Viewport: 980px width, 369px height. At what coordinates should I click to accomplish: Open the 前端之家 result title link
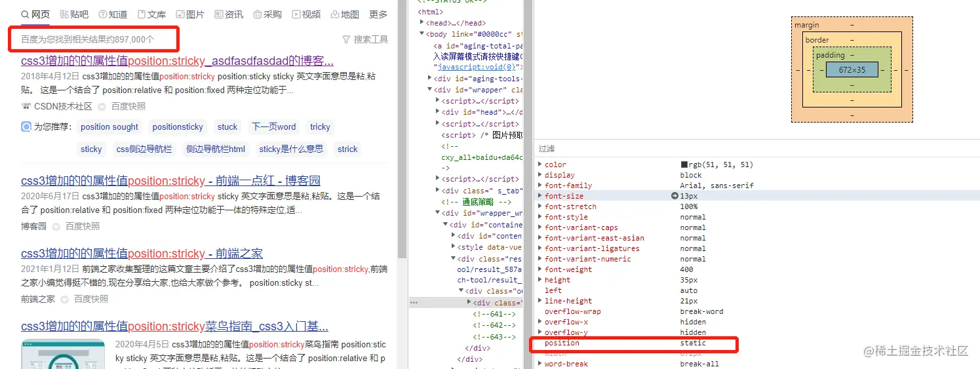click(x=142, y=253)
